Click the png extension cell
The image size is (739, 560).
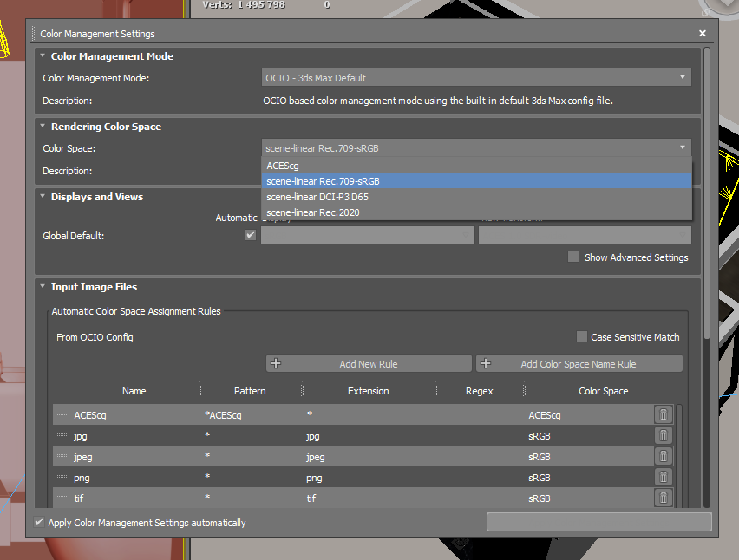pyautogui.click(x=314, y=478)
